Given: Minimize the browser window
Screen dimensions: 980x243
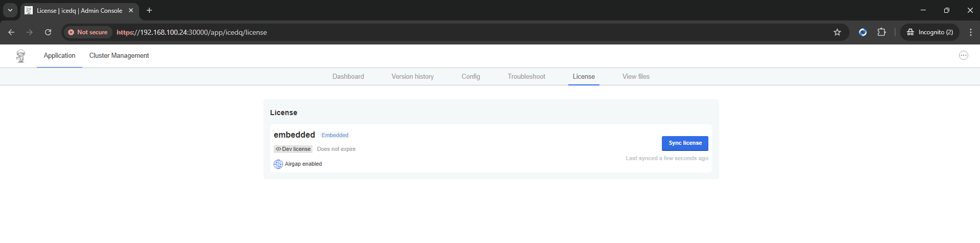Looking at the screenshot, I should point(923,10).
